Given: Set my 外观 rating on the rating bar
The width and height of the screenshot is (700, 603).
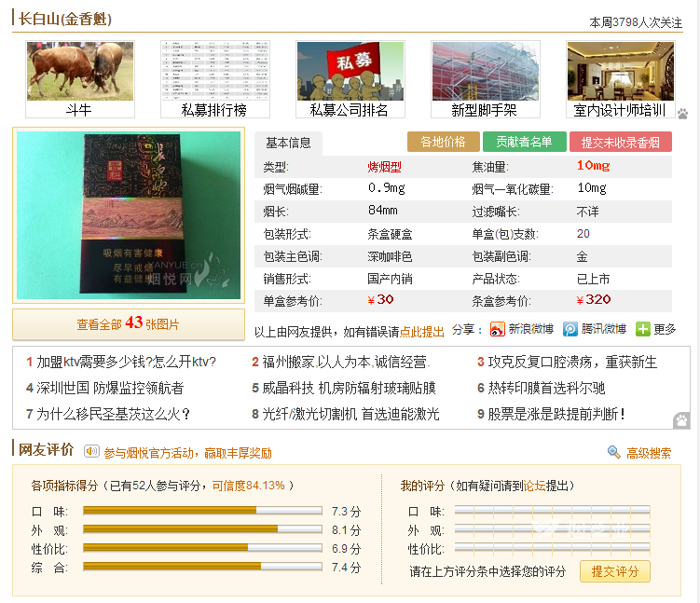Looking at the screenshot, I should [x=552, y=529].
